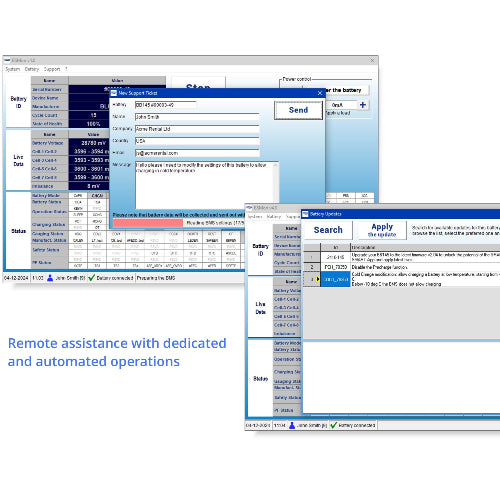Screen dimensions: 500x500
Task: Click the Message text area in support ticket
Action: tap(207, 185)
